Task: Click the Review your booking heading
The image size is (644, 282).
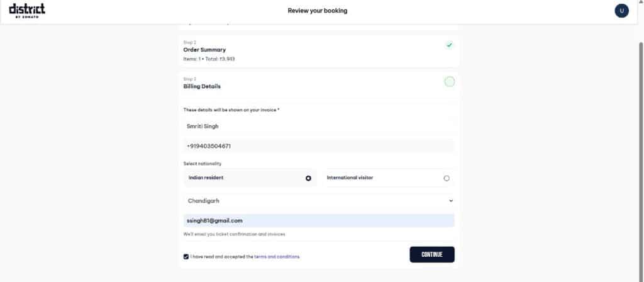Action: [x=317, y=11]
